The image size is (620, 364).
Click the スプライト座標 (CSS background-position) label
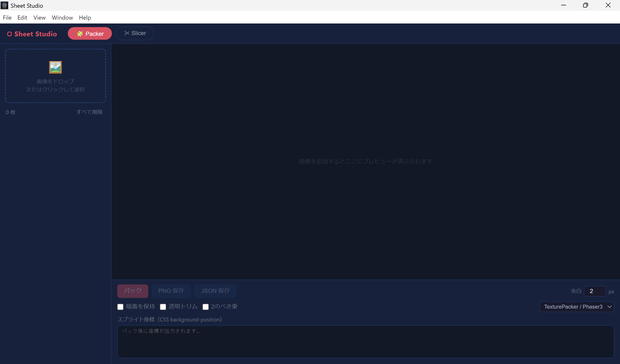(170, 319)
